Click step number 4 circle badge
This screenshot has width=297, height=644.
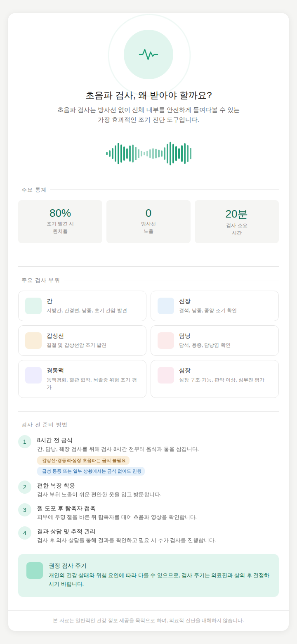pyautogui.click(x=25, y=533)
